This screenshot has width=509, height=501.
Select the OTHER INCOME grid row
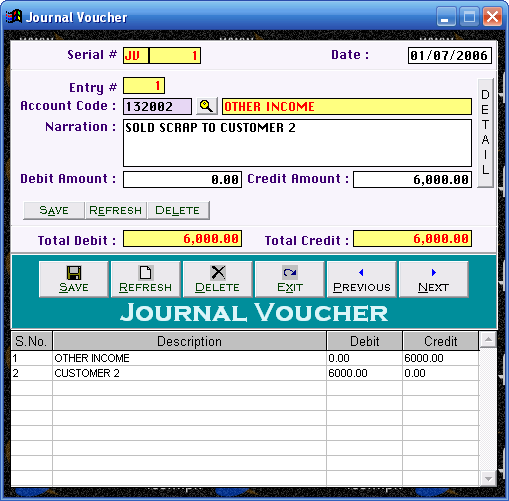(245, 358)
